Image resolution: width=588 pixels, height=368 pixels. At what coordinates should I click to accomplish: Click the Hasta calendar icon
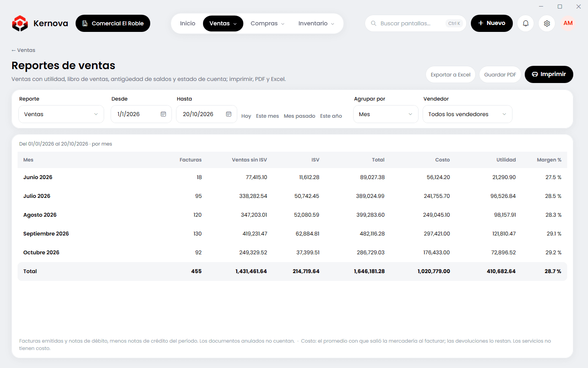(229, 114)
